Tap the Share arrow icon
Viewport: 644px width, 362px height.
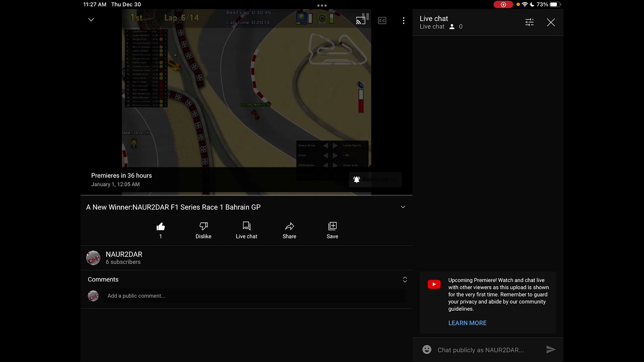[x=289, y=226]
